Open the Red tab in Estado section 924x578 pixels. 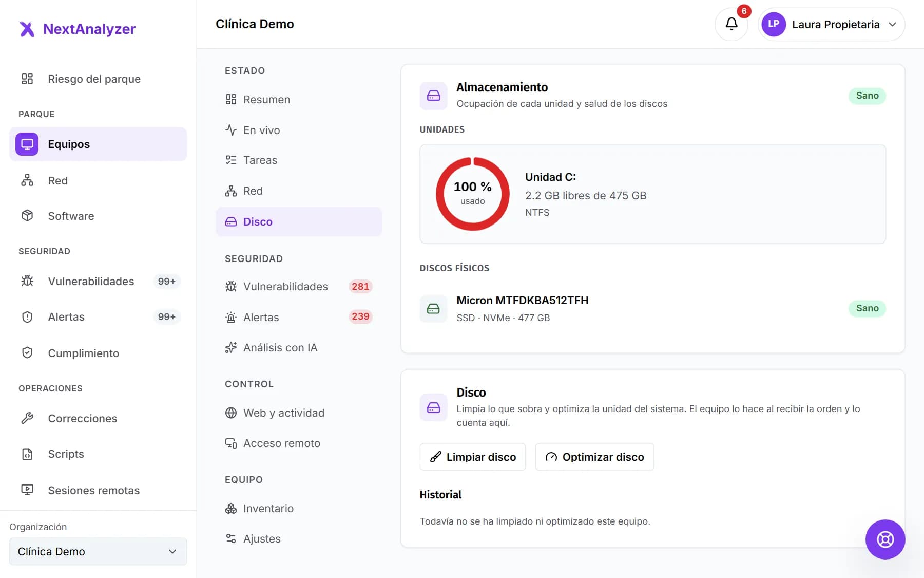click(x=299, y=191)
